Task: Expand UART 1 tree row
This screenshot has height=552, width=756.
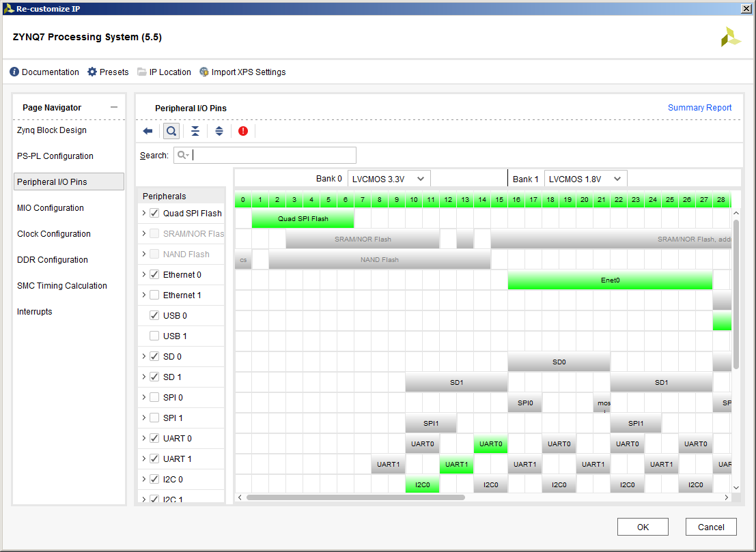Action: click(x=143, y=459)
